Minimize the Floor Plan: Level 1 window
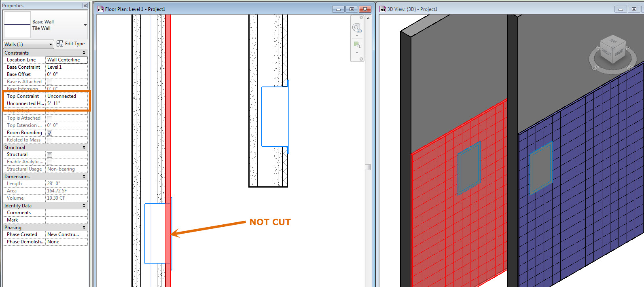The width and height of the screenshot is (644, 287). tap(338, 9)
